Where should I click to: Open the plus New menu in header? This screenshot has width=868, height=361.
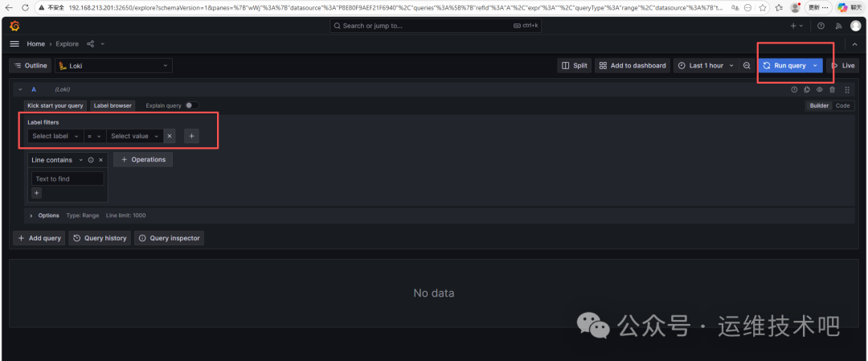tap(796, 26)
